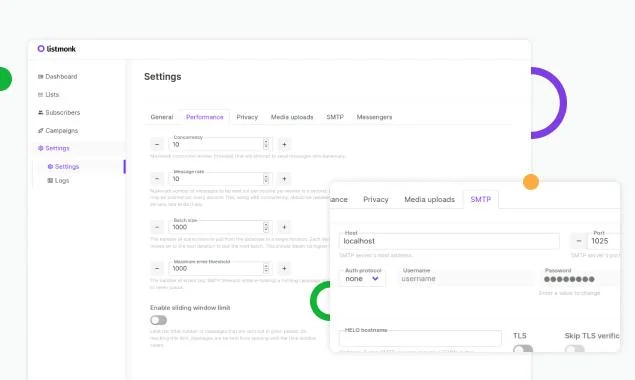635x380 pixels.
Task: Open Campaigns in the sidebar
Action: 61,130
